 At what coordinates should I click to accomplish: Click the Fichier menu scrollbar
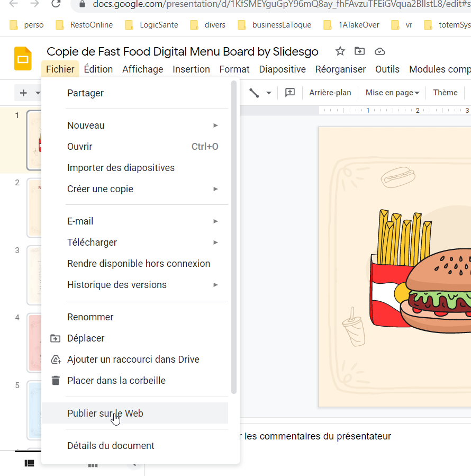[x=234, y=237]
